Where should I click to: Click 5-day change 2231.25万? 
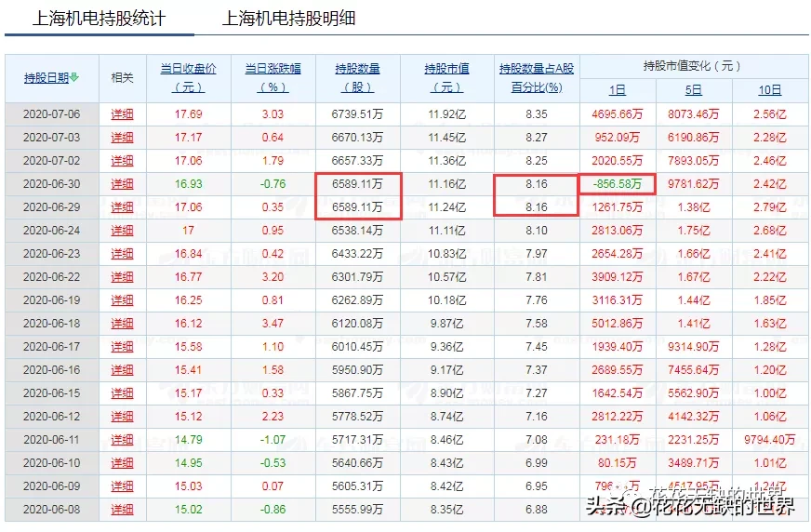pyautogui.click(x=694, y=440)
